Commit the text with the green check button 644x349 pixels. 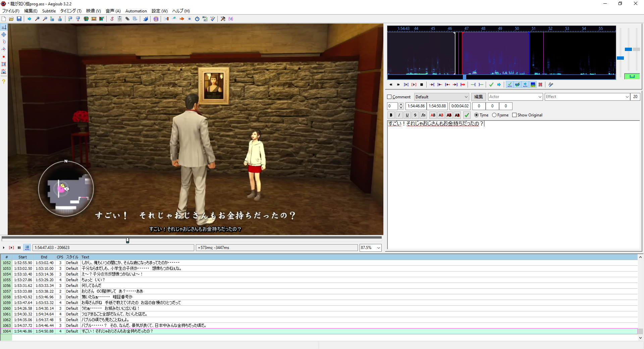click(467, 115)
